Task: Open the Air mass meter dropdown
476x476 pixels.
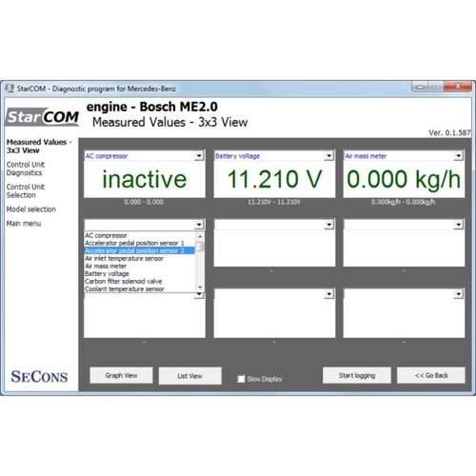Action: pyautogui.click(x=459, y=156)
